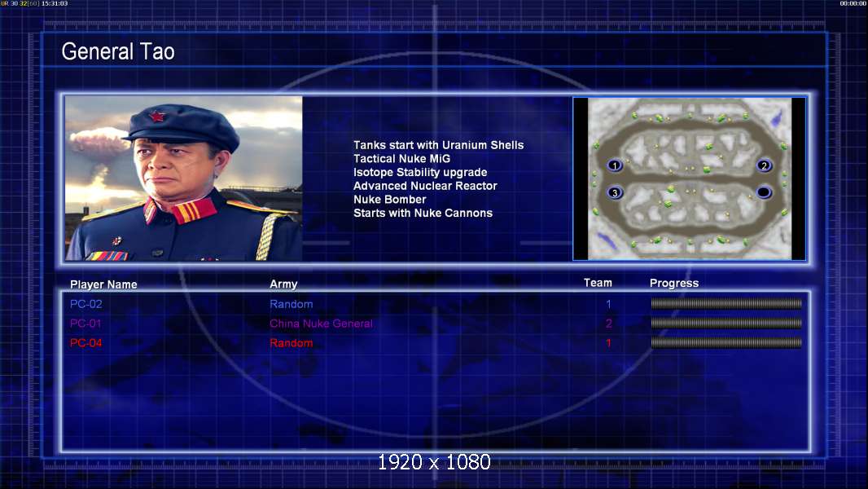Select player name PC-04
Viewport: 868px width, 489px height.
(85, 343)
